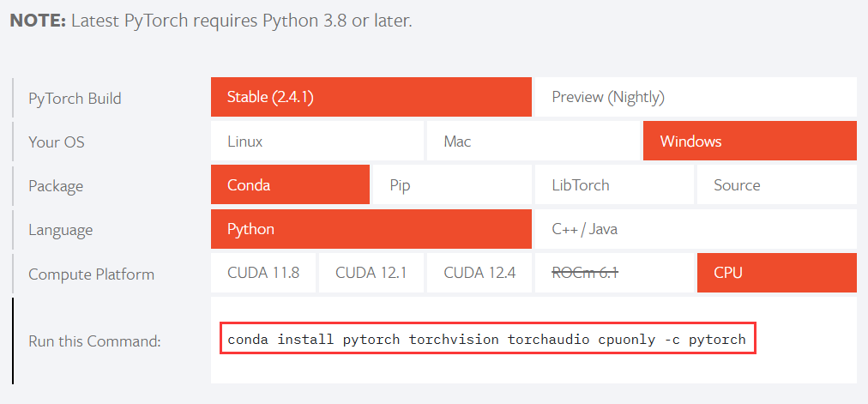Viewport: 868px width, 404px height.
Task: Click the Compute Platform row label
Action: 91,274
